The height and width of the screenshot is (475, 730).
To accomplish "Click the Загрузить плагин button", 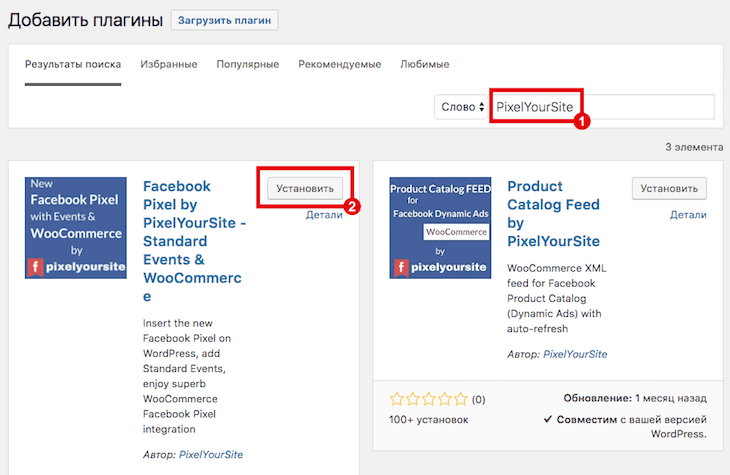I will [x=224, y=20].
